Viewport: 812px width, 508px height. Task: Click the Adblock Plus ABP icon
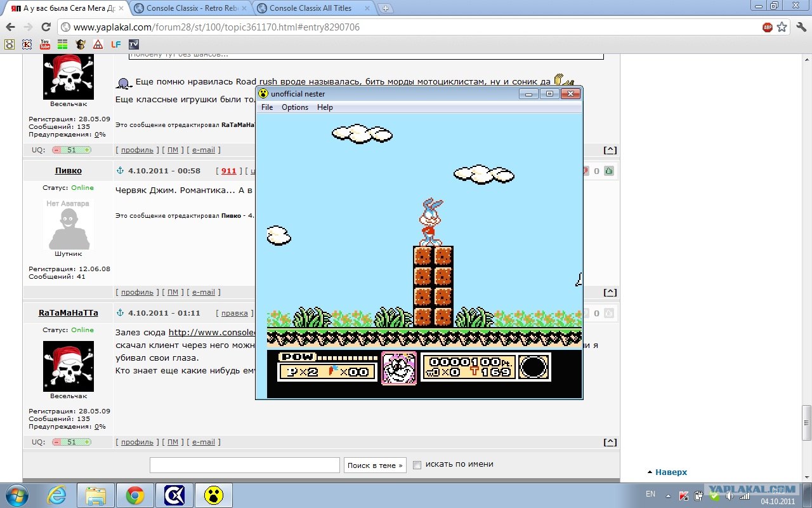pos(768,27)
